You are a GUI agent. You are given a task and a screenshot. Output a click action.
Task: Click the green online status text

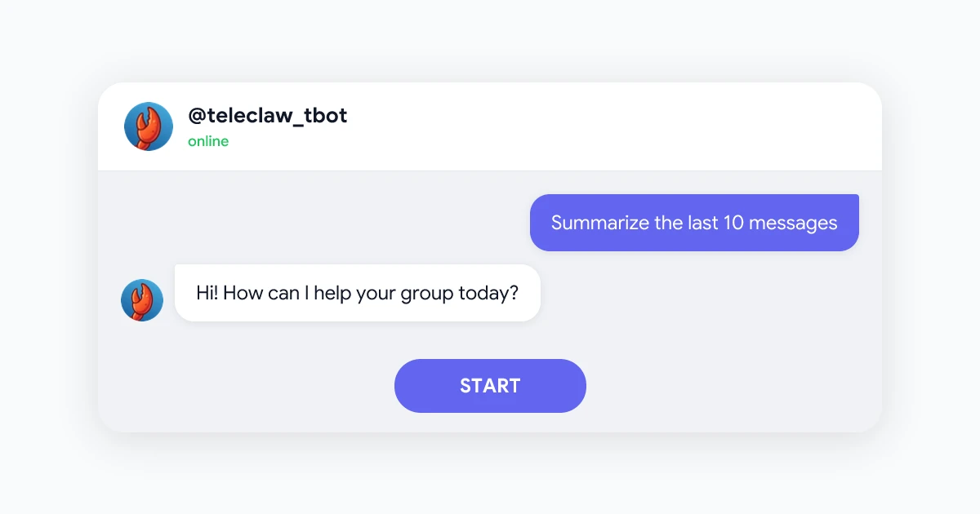[x=208, y=141]
